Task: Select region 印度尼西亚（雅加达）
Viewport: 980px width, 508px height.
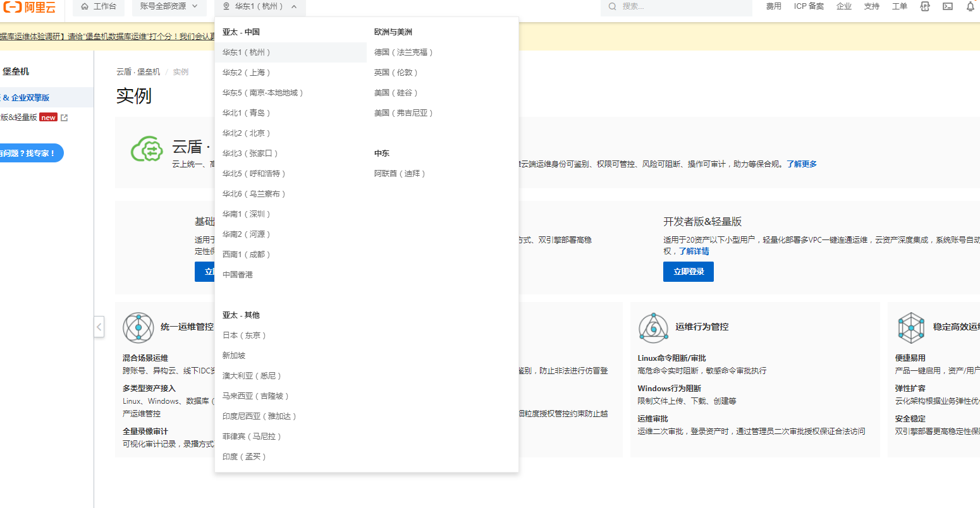Action: tap(291, 416)
